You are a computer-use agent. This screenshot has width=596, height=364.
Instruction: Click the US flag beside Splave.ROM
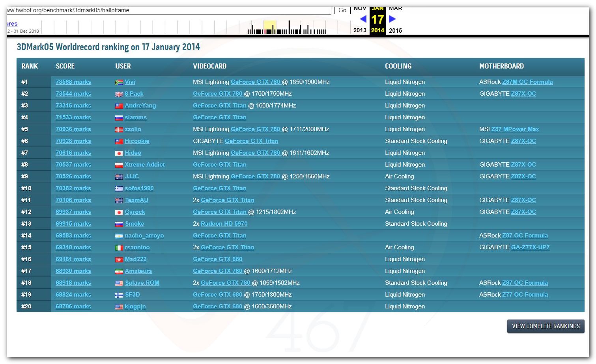click(x=119, y=283)
